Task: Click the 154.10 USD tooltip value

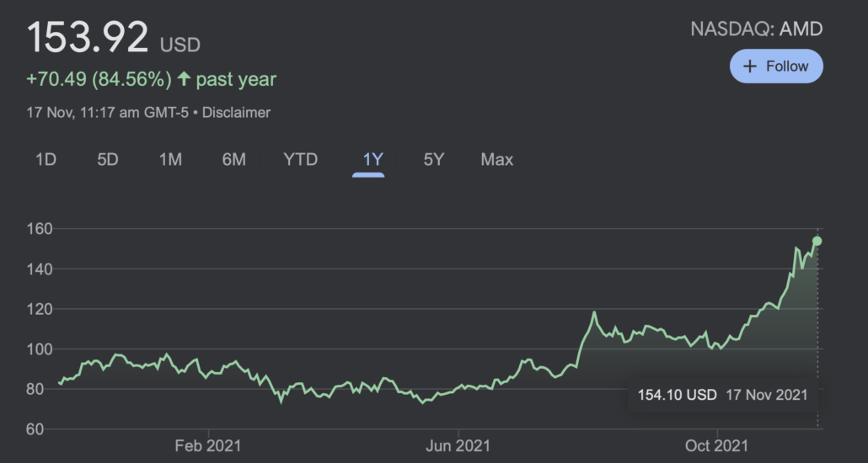Action: 677,395
